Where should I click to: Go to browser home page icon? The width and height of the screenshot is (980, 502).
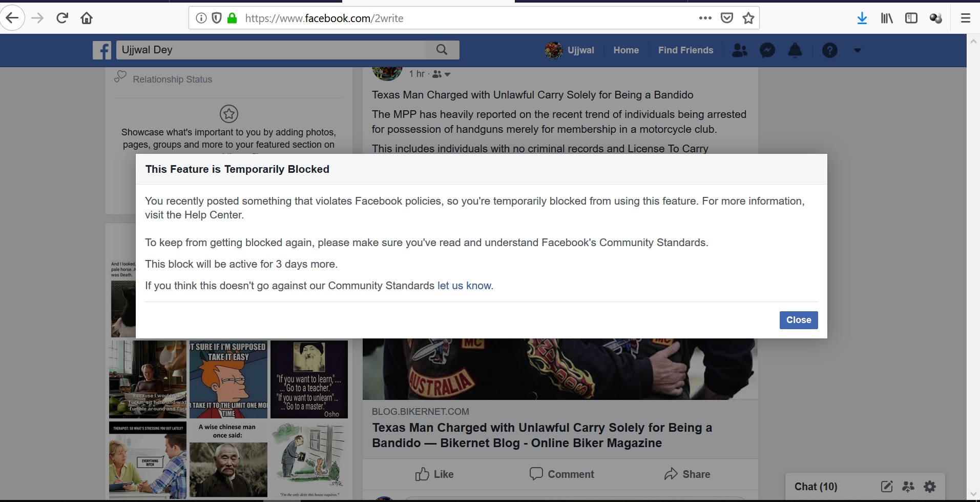pyautogui.click(x=87, y=18)
